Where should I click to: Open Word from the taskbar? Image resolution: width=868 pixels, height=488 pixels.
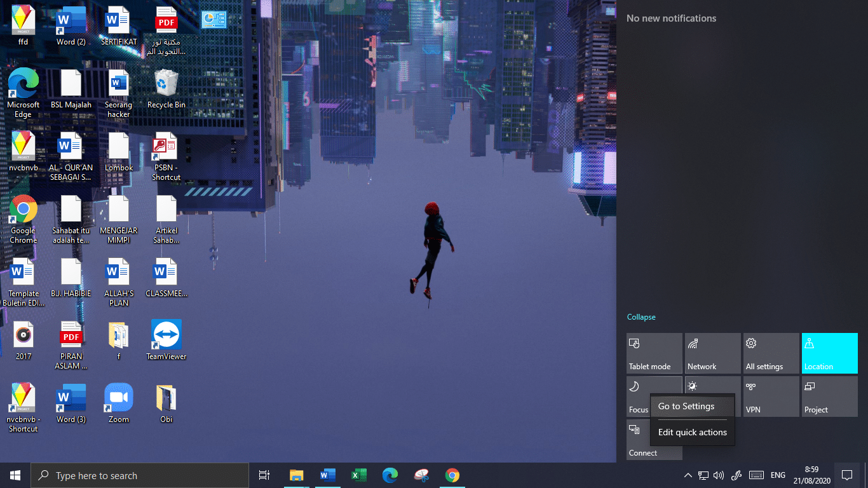[328, 475]
